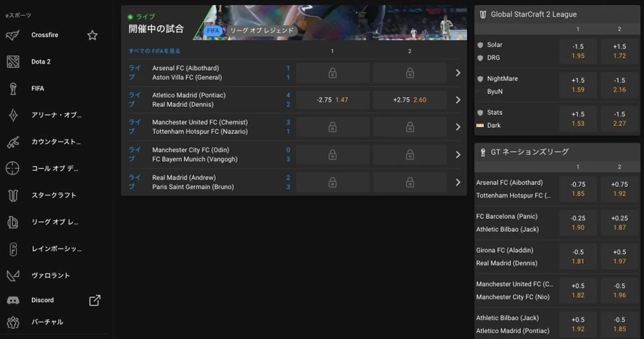Click the Counter-Strike gun icon
Screen dimensions: 644x339
click(13, 142)
